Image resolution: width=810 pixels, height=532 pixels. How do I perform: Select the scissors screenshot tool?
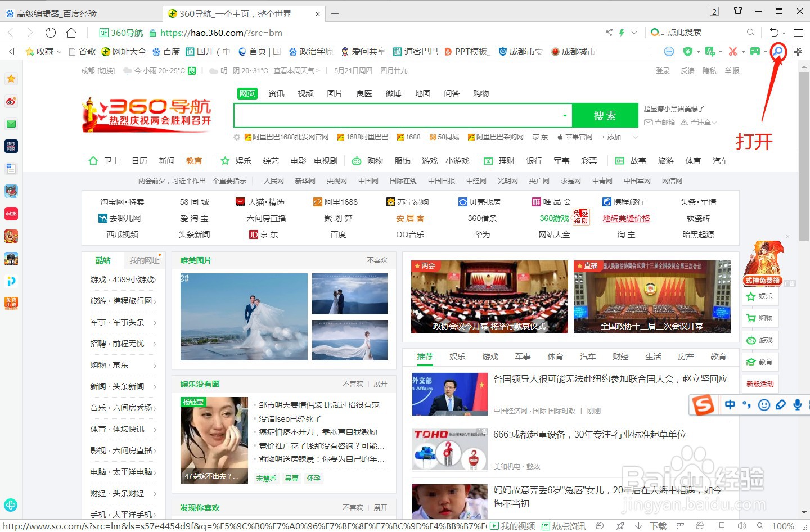[x=733, y=51]
